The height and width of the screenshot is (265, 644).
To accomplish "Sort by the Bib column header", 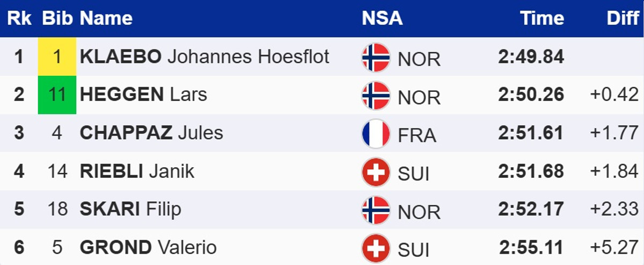I will coord(57,18).
